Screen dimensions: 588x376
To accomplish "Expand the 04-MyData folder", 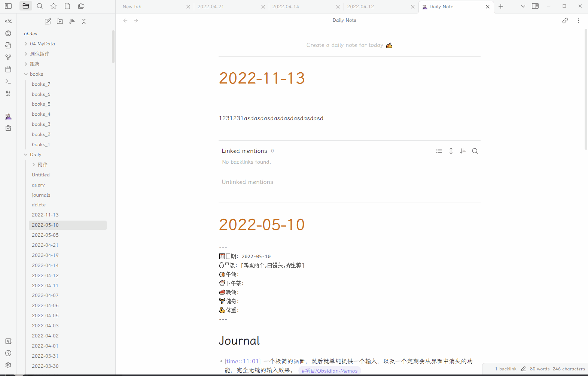I will click(26, 44).
